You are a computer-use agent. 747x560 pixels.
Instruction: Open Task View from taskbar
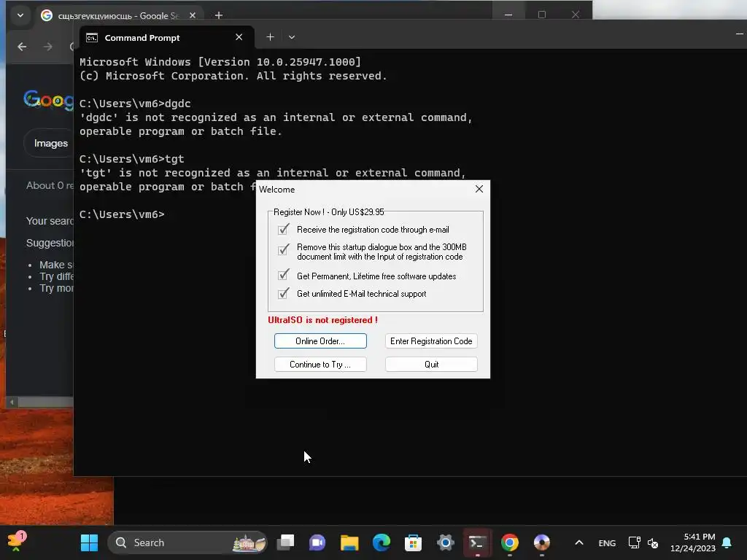point(286,542)
